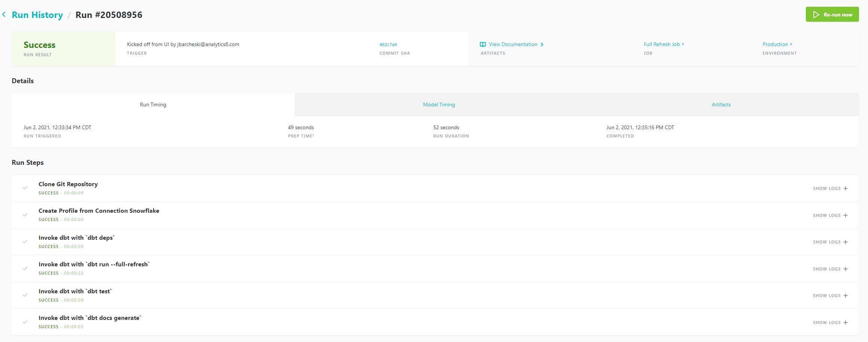
Task: Click the back arrow beside Run History
Action: click(4, 15)
